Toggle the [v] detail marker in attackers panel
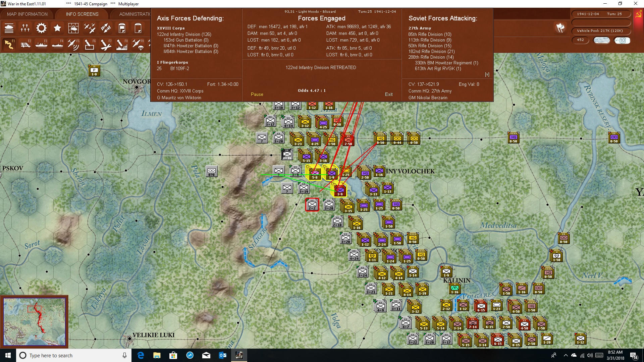 tap(487, 74)
